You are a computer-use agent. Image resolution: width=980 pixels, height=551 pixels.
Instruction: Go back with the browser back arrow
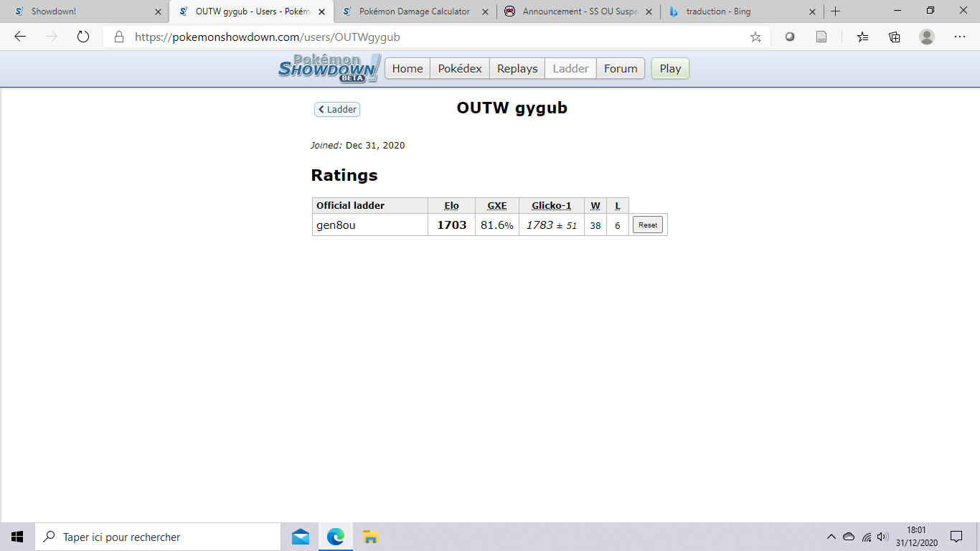tap(20, 37)
